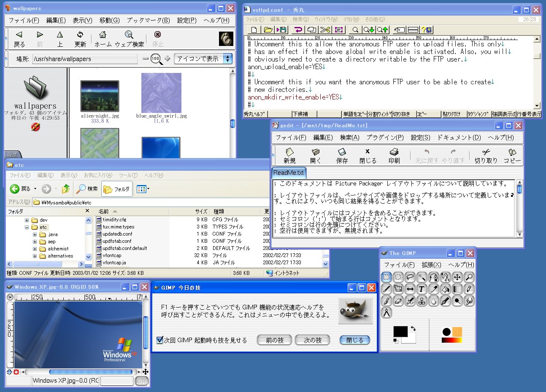The image size is (546, 392).
Task: Choose the Free Select lasso tool
Action: (x=410, y=277)
